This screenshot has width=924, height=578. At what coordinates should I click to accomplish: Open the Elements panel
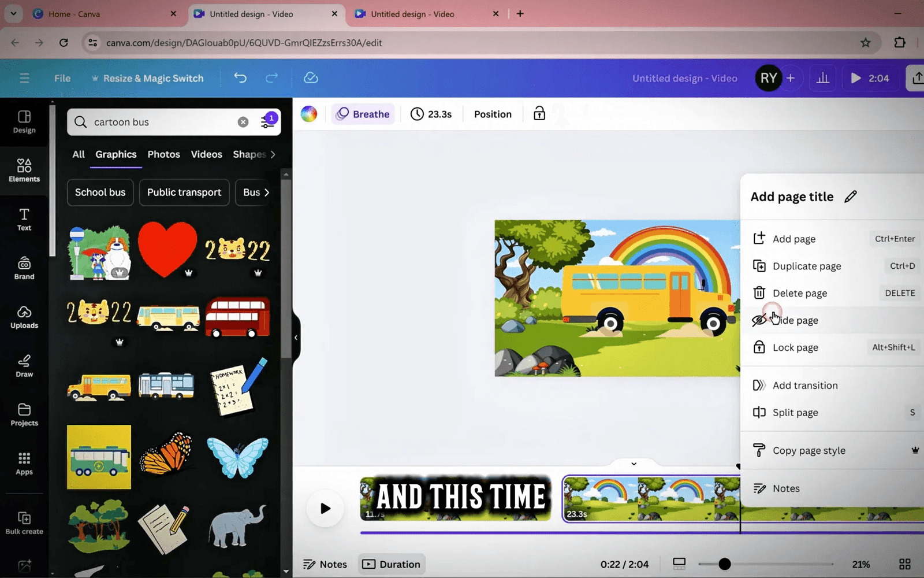click(24, 171)
